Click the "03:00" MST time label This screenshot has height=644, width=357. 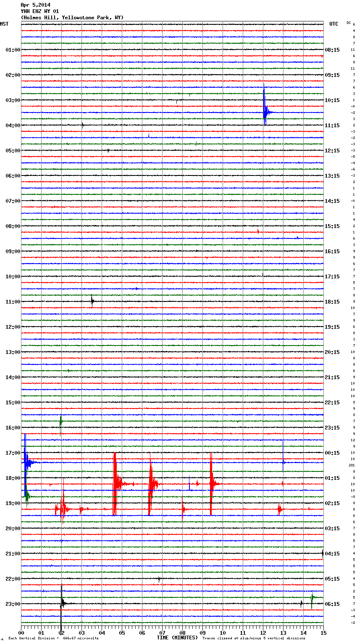(x=13, y=100)
